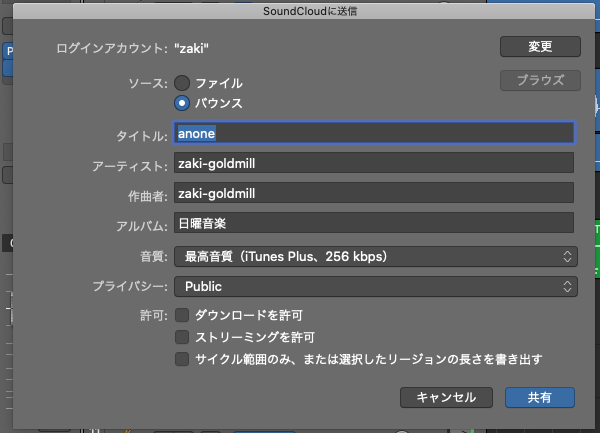This screenshot has width=600, height=433.
Task: Click the 作曲者 text field
Action: 374,193
